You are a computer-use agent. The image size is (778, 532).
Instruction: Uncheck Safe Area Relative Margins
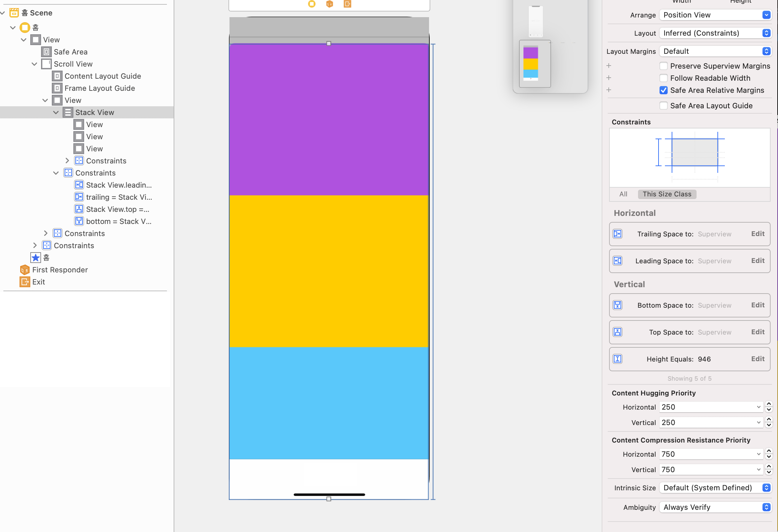click(x=664, y=90)
